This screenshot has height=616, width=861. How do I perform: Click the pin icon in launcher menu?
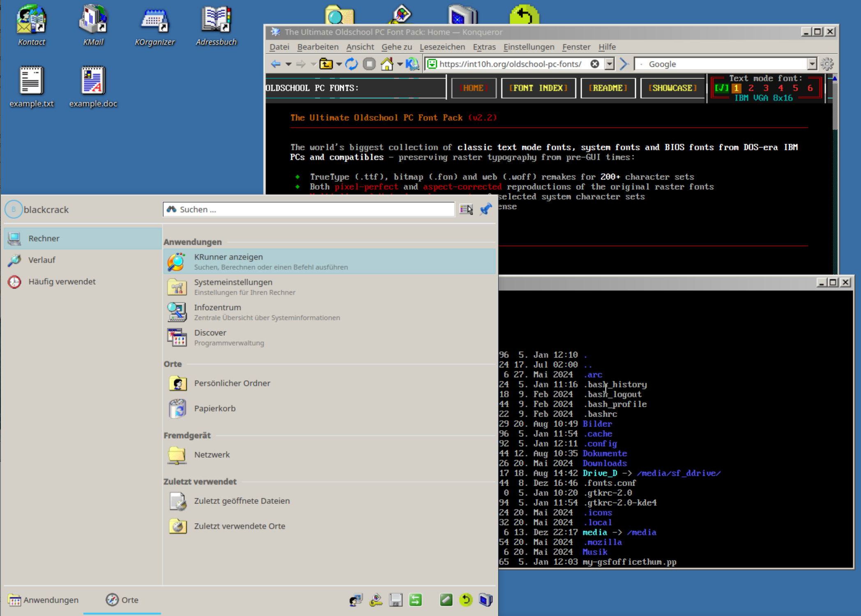point(486,209)
